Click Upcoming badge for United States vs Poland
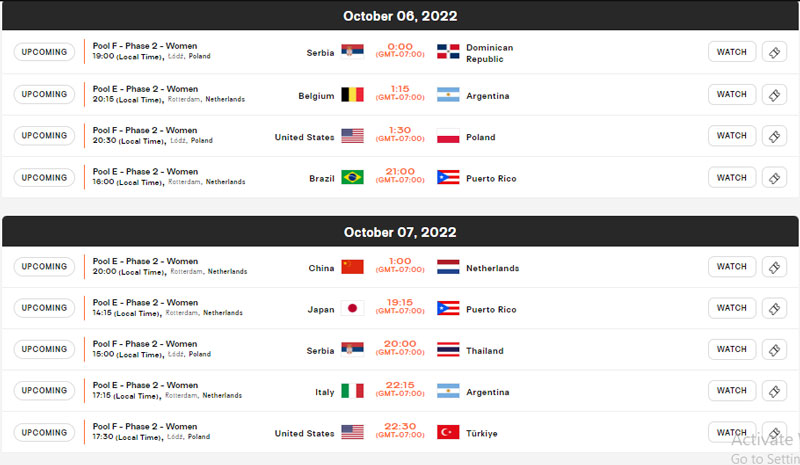The width and height of the screenshot is (800, 465). 44,136
